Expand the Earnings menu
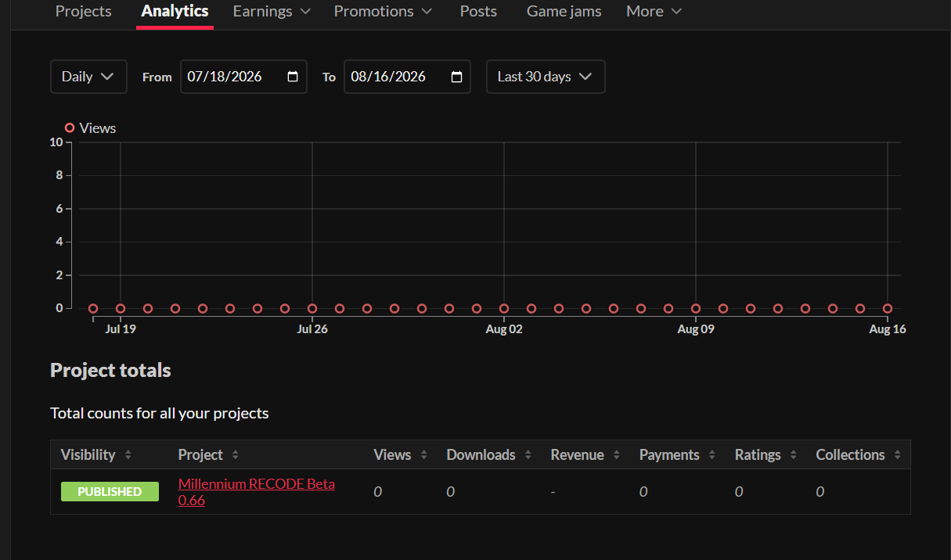Viewport: 951px width, 560px height. coord(272,11)
